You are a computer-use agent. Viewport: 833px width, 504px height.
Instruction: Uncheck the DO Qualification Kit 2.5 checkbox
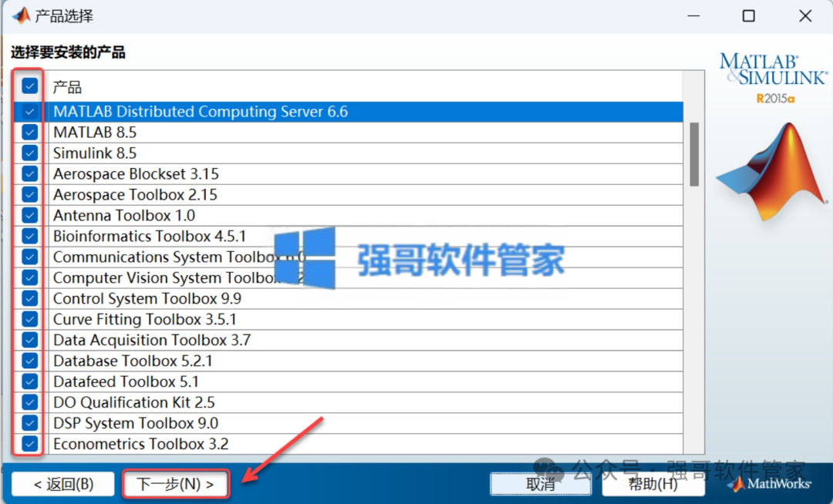tap(30, 402)
